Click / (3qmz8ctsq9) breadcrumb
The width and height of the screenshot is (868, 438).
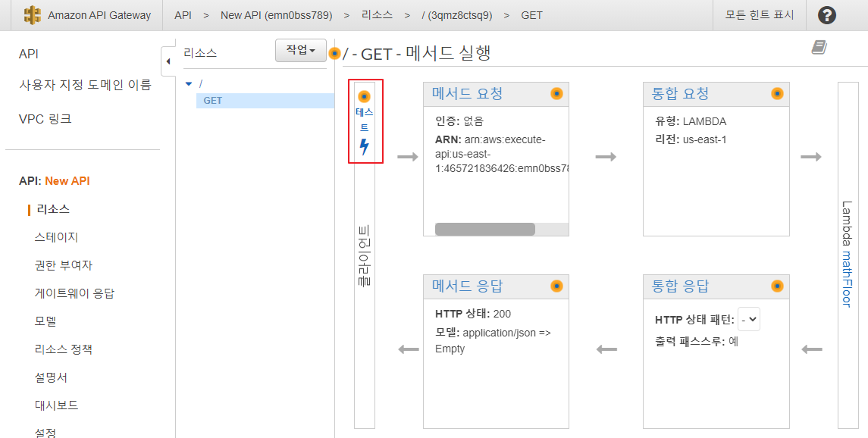tap(456, 15)
